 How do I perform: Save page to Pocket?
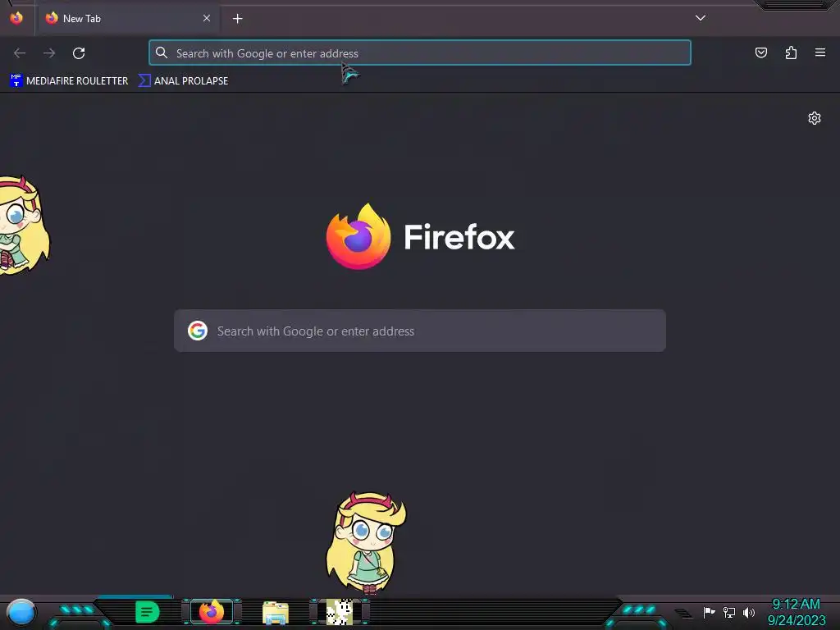760,52
